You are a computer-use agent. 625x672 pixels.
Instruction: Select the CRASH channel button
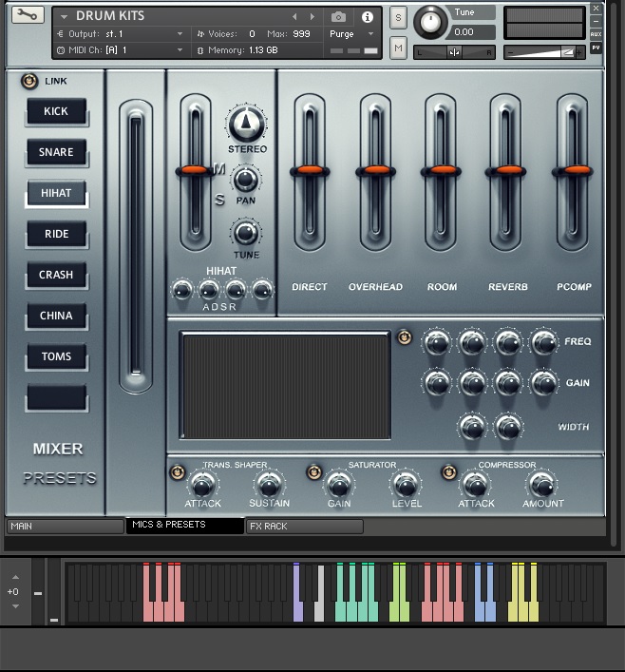coord(57,275)
